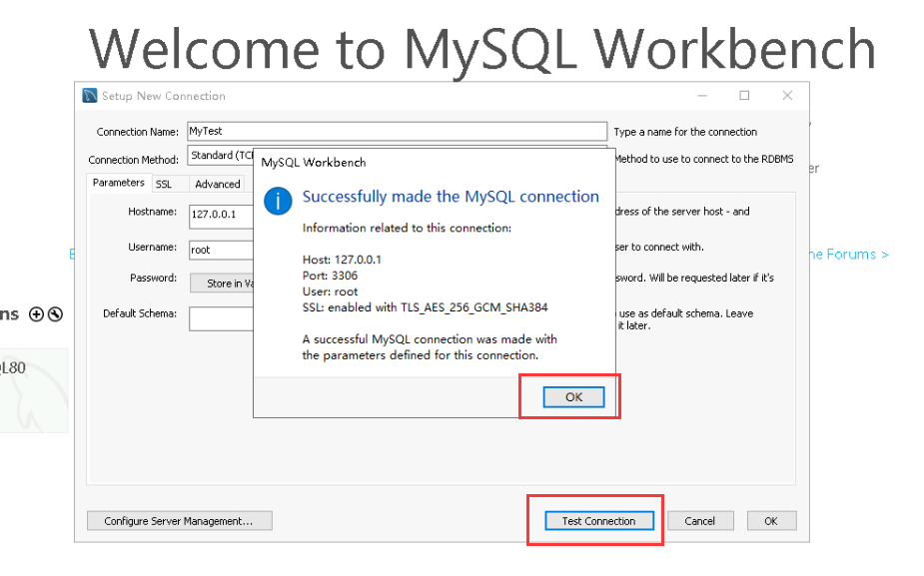Click the blue info icon in the popup
Viewport: 924px width, 576px height.
tap(278, 201)
